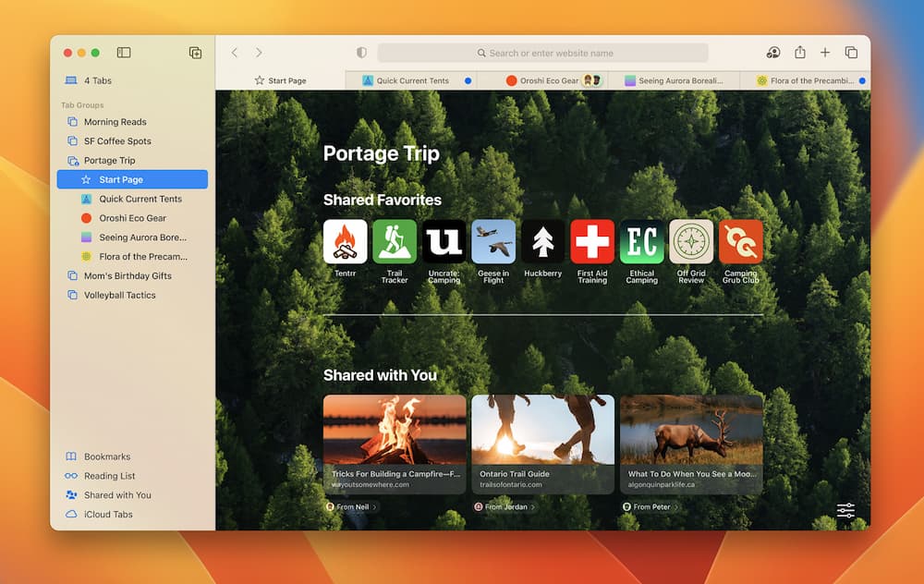Open the Off Grid Review compass icon
This screenshot has height=584, width=924.
coord(691,241)
